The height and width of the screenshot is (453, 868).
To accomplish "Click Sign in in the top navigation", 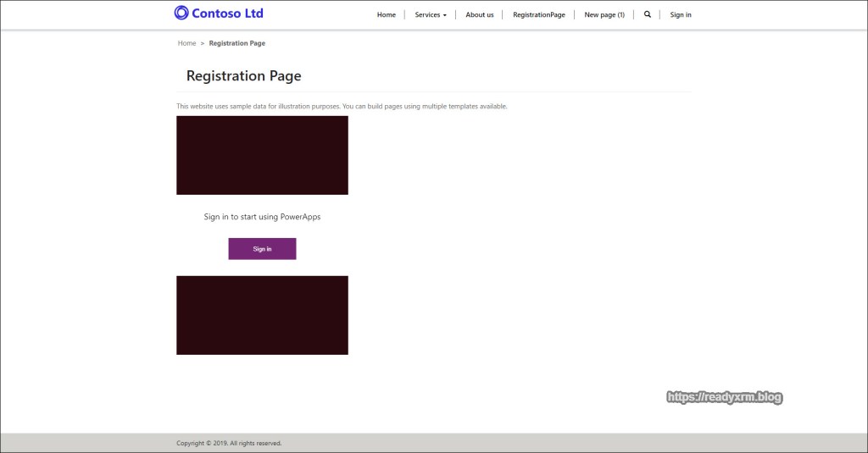I will (x=680, y=14).
